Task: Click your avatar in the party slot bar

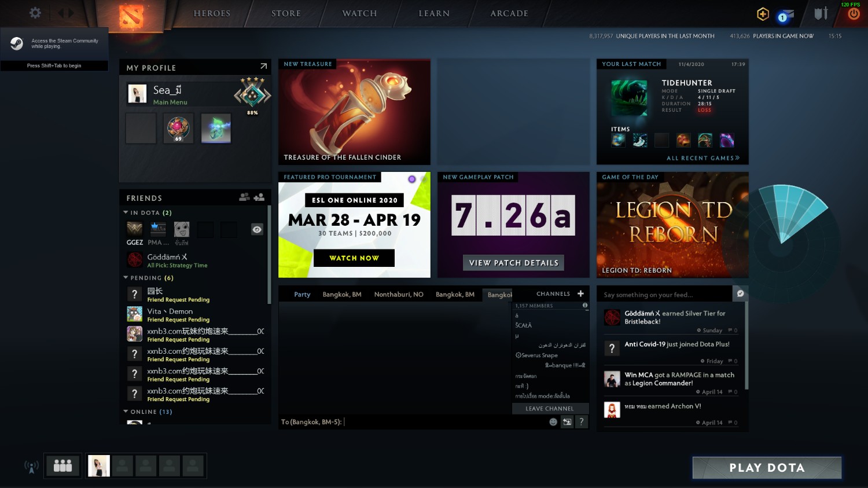Action: pos(98,465)
